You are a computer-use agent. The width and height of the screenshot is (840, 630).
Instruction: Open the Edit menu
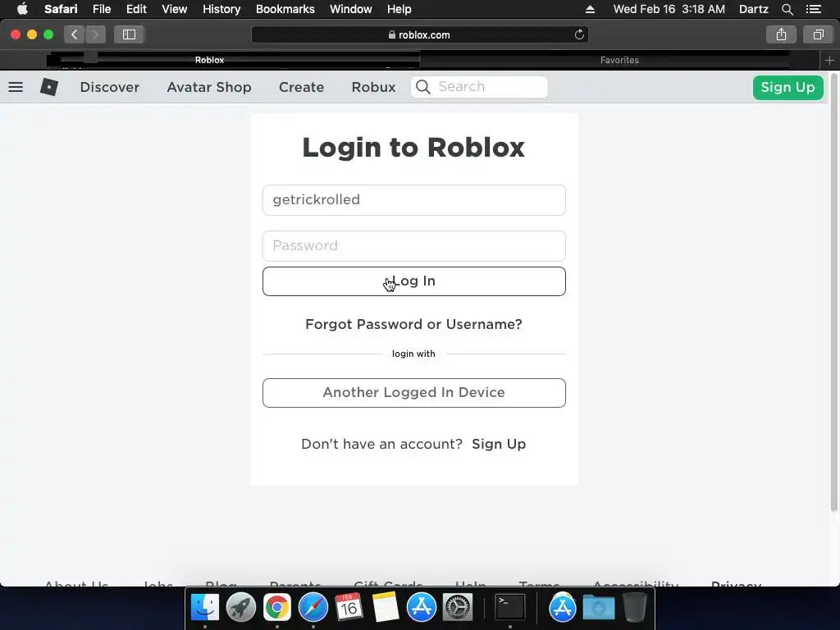[136, 9]
